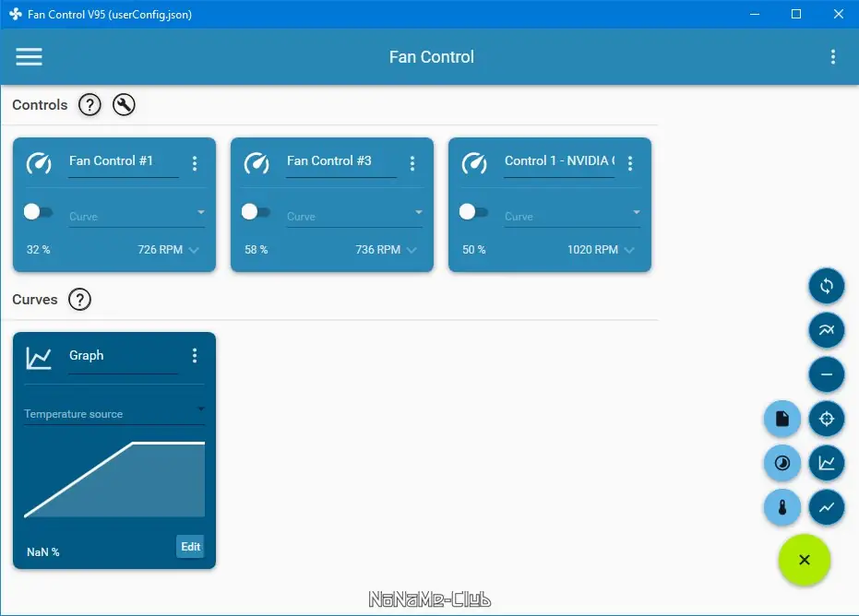859x616 pixels.
Task: Minimize the Fan Control window
Action: 755,14
